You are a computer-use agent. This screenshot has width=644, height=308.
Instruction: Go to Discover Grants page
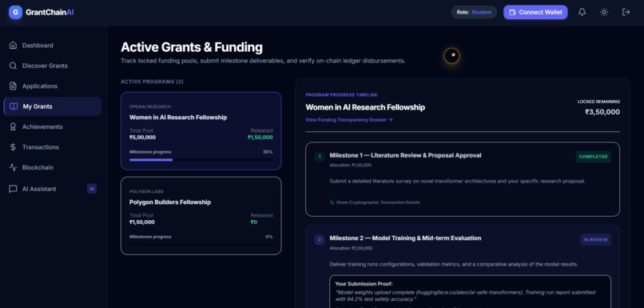53,66
